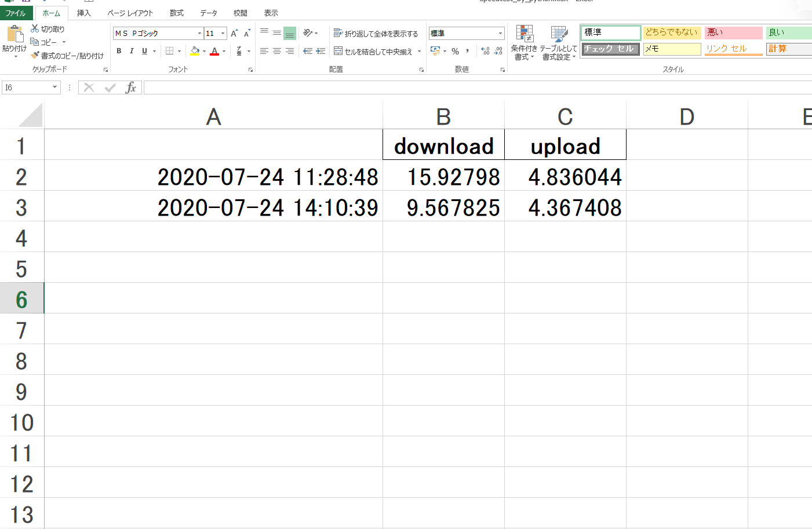The image size is (812, 529).
Task: Apply the リンク セル style
Action: (x=734, y=49)
